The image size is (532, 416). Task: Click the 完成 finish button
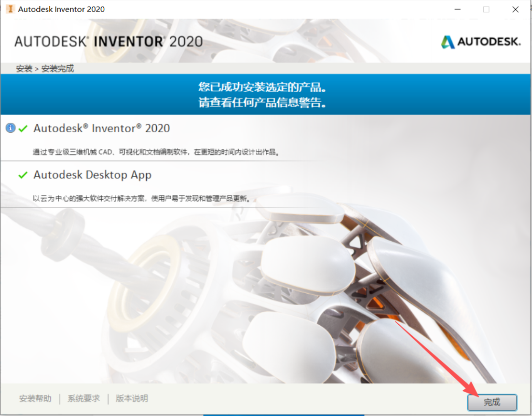click(x=492, y=402)
